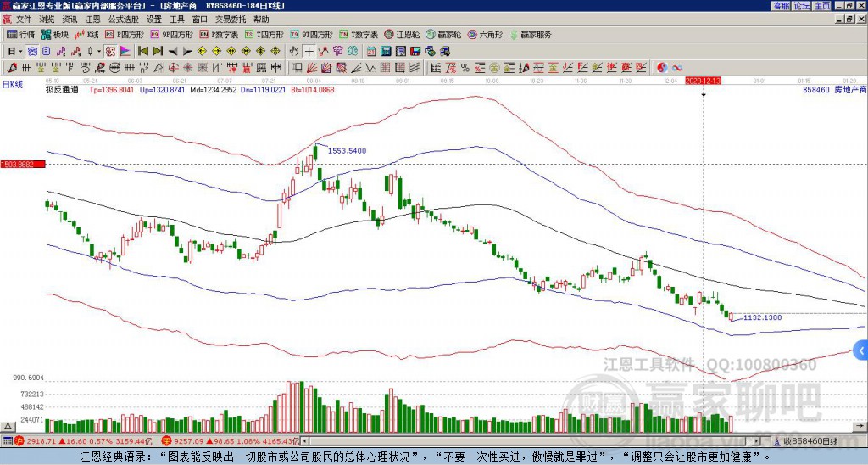Open the 浏览 menu
This screenshot has height=465, width=868.
47,20
